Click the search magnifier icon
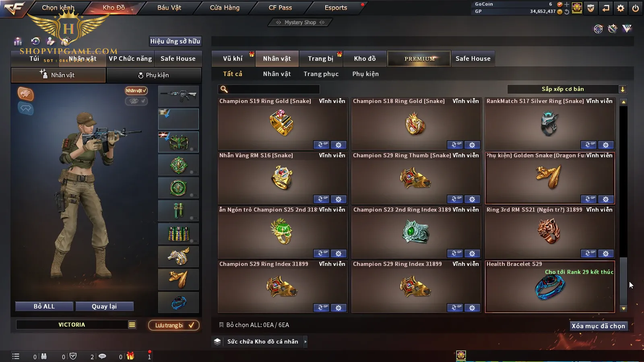Image resolution: width=644 pixels, height=362 pixels. coord(224,89)
